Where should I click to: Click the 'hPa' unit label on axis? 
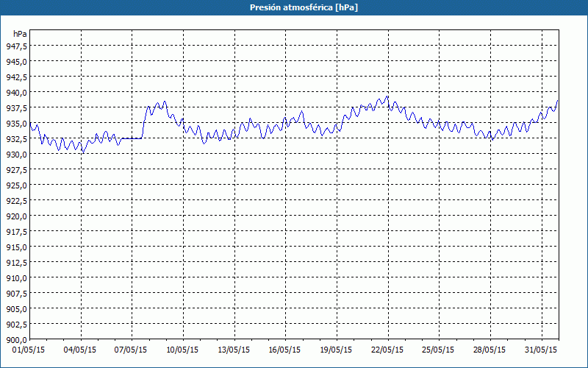[x=20, y=34]
